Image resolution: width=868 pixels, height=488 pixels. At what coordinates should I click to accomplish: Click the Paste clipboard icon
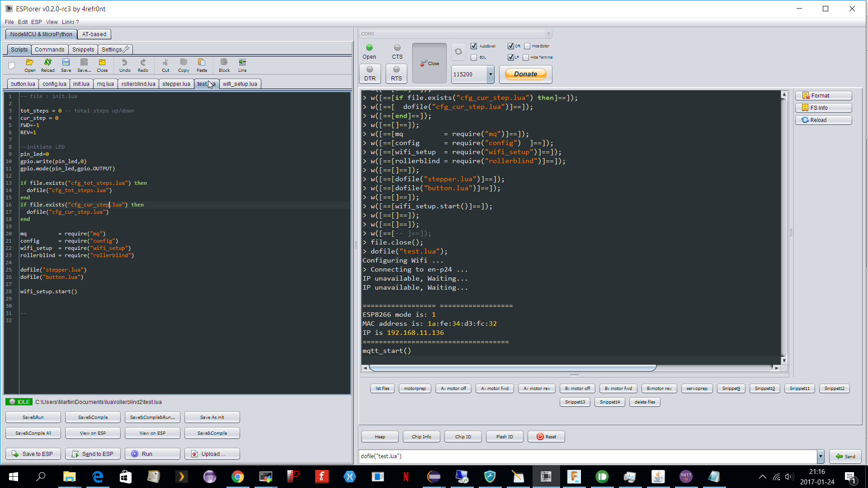(202, 65)
